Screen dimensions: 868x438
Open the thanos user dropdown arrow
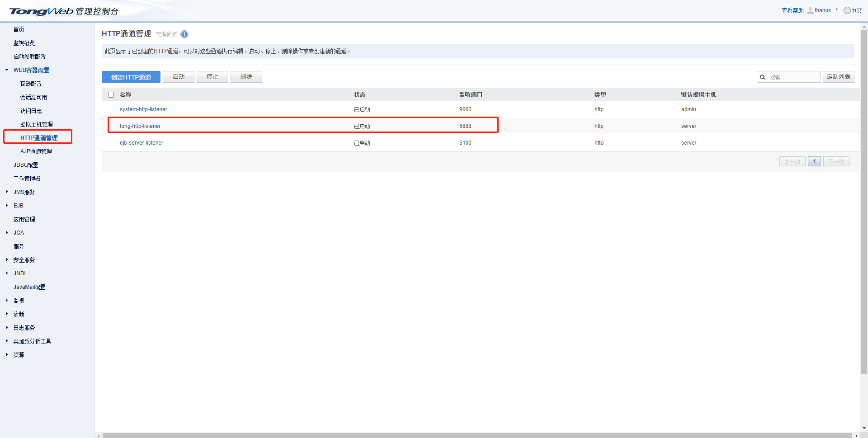coord(836,9)
